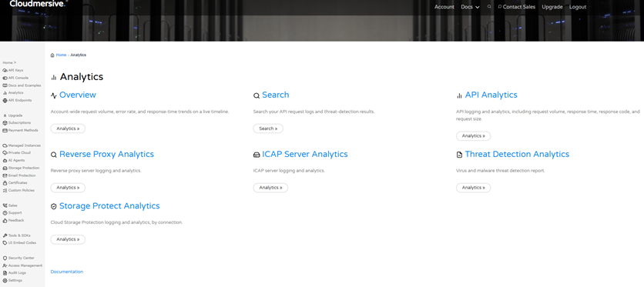
Task: Click the Upgrade star icon in sidebar
Action: click(5, 115)
